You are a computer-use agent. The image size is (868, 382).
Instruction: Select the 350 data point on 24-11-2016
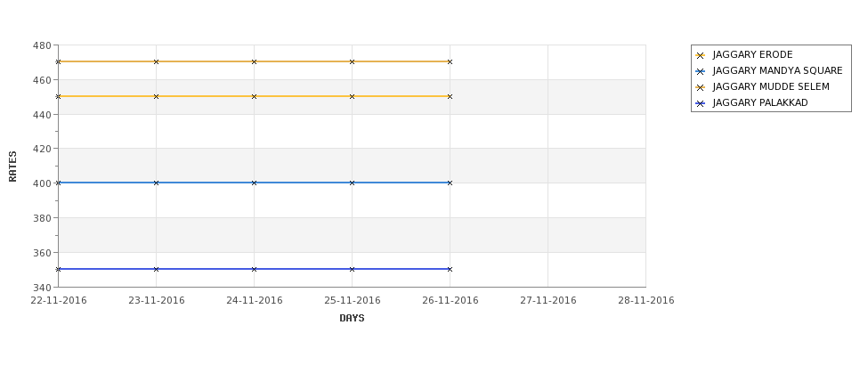click(x=254, y=269)
